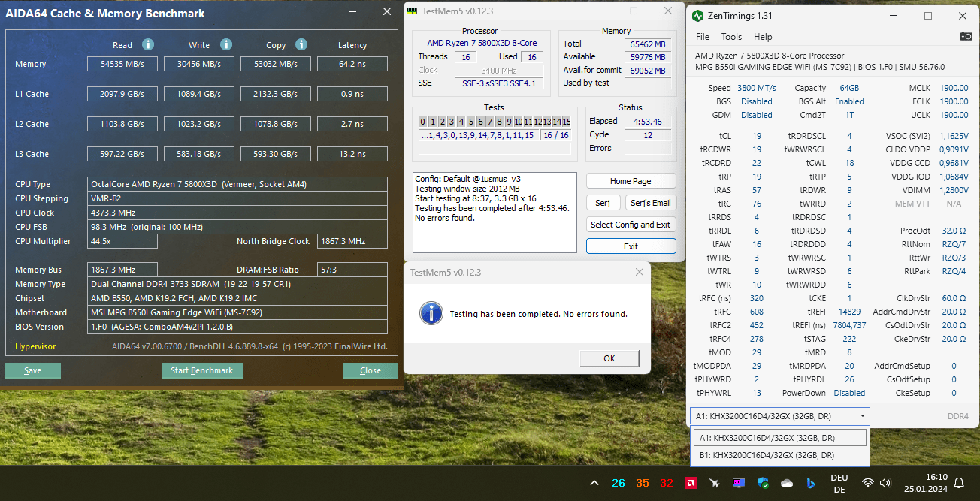Click Select Config and Exit in TestMem5
This screenshot has height=501, width=980.
click(x=631, y=225)
